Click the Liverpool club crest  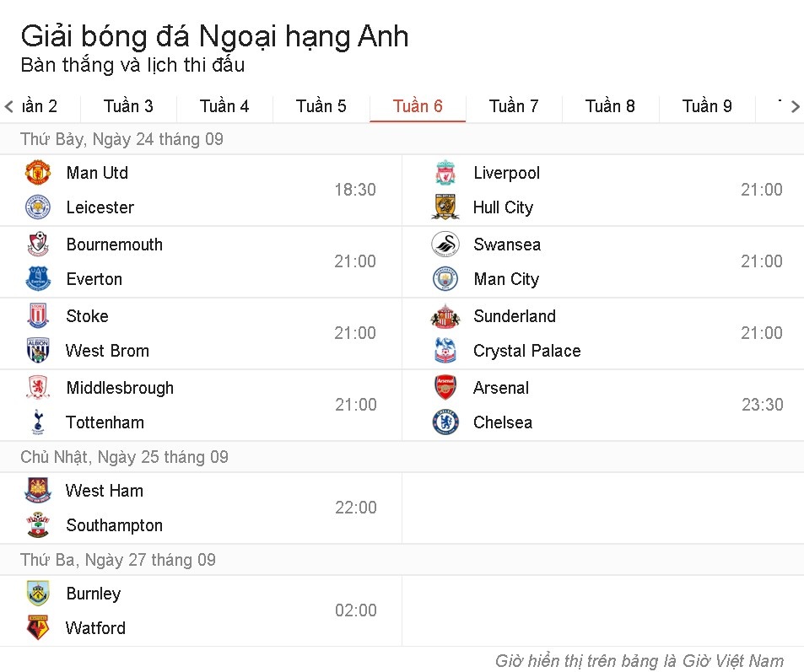(445, 173)
